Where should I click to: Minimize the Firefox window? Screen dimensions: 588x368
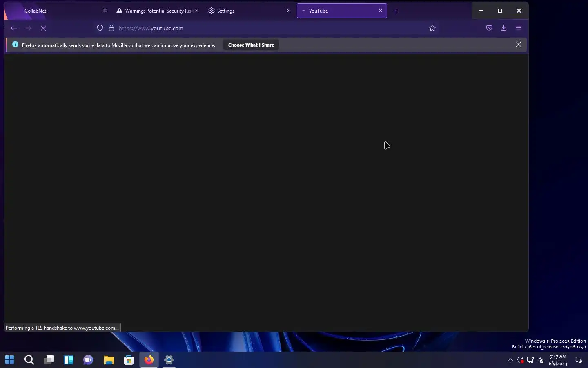tap(481, 11)
